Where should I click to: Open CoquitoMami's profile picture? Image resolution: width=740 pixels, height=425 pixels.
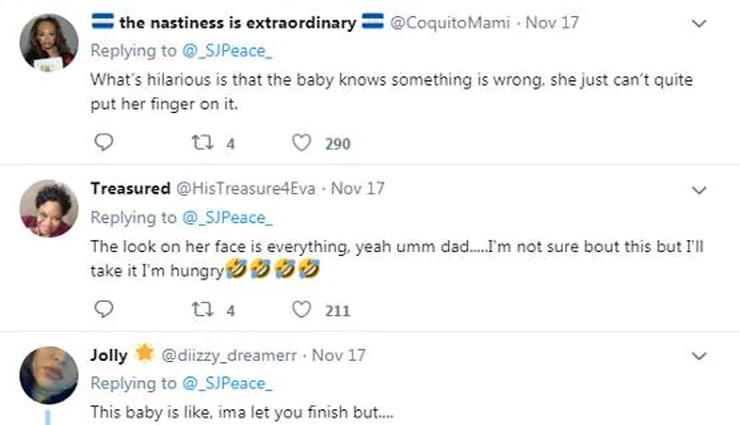49,44
